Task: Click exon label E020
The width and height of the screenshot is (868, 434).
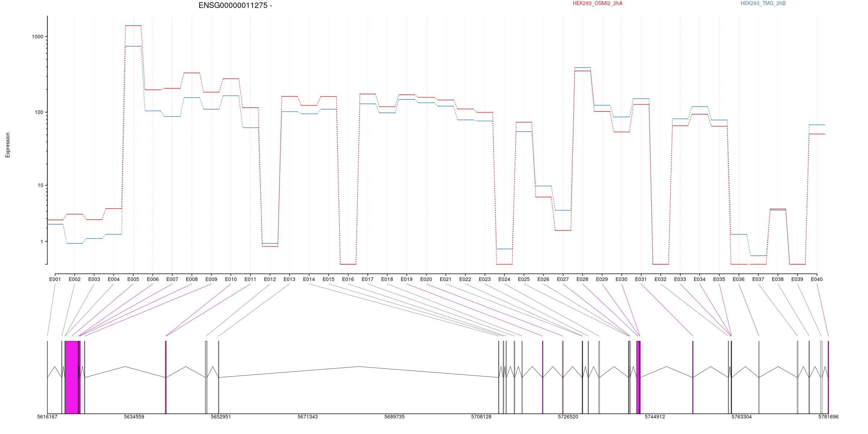Action: 426,279
